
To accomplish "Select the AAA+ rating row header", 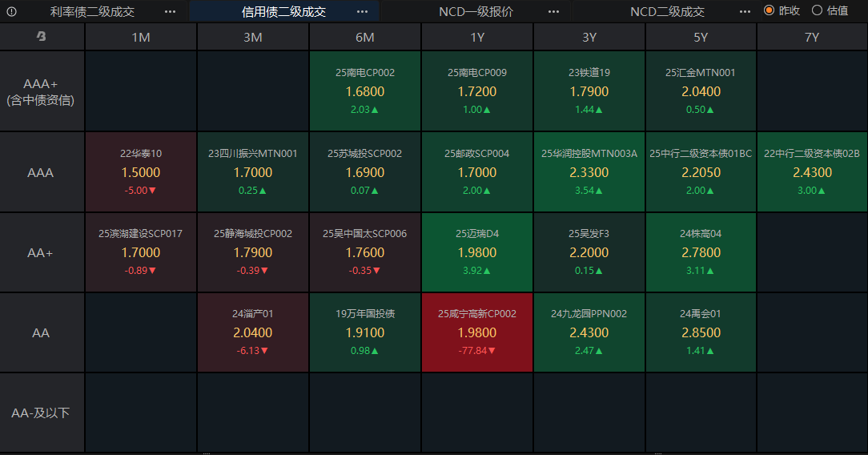I will coord(42,91).
